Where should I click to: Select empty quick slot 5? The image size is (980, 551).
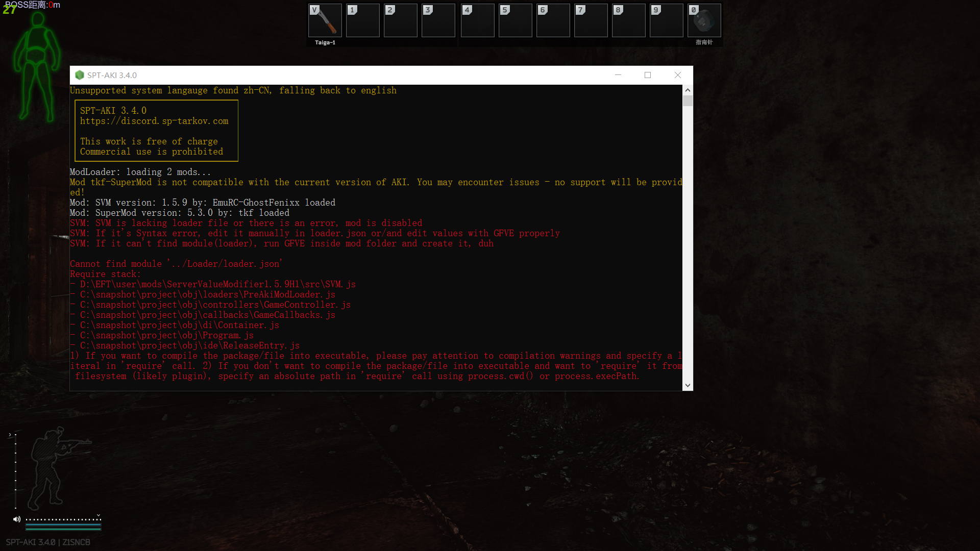coord(515,21)
